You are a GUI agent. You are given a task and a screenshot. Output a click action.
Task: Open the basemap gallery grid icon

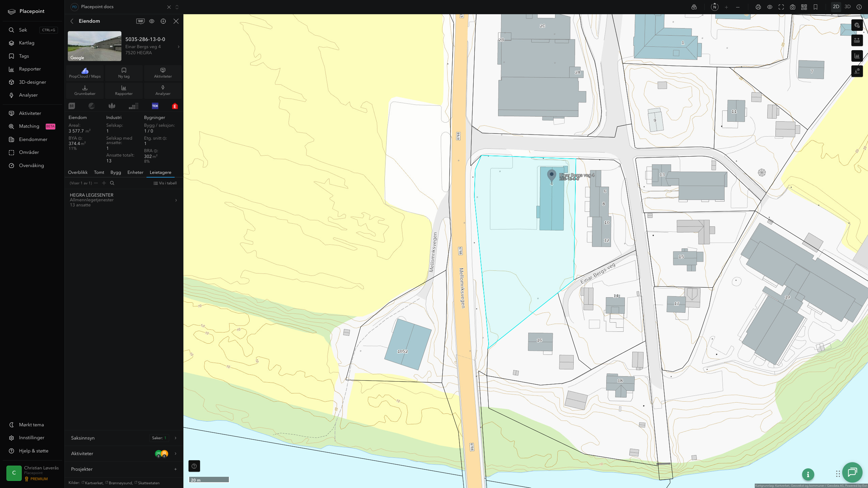[x=804, y=7]
